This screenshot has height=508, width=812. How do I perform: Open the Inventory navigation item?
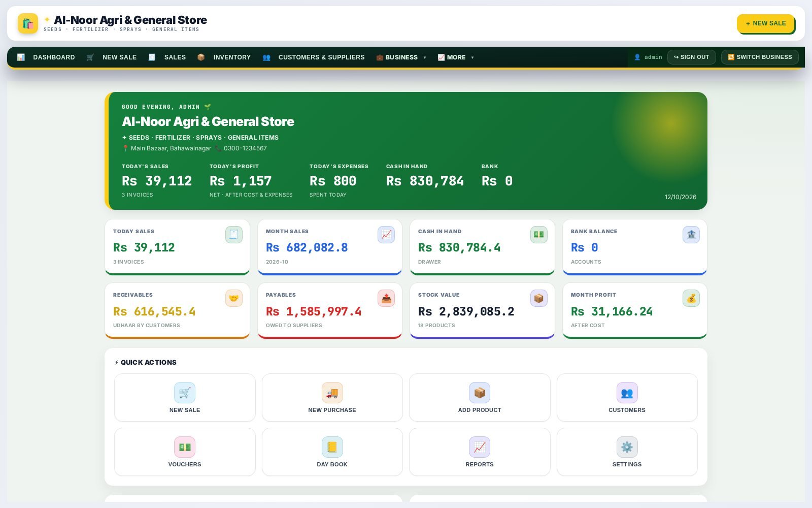224,57
